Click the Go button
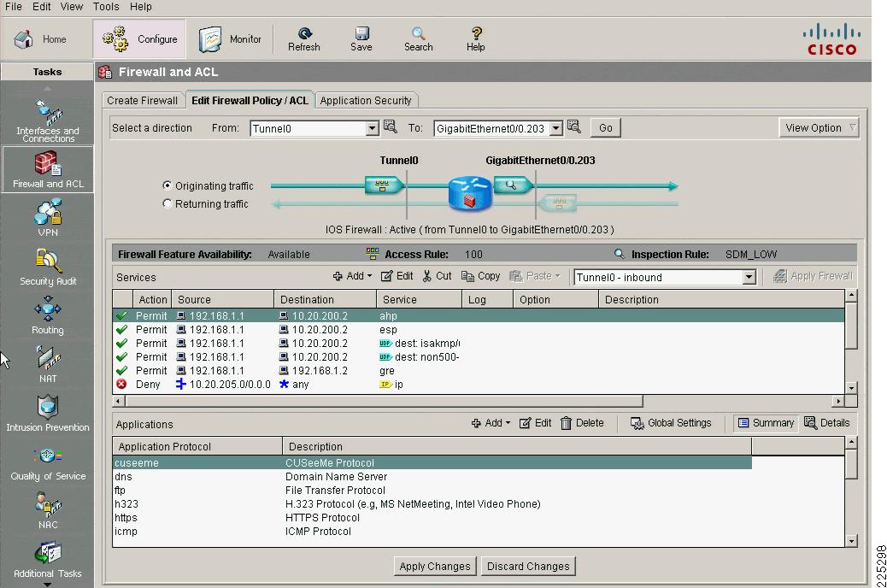 click(605, 128)
